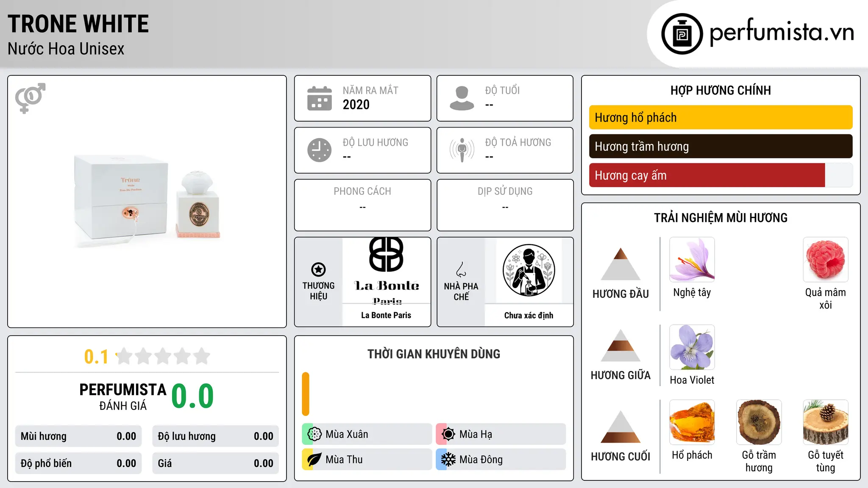Click the Hương cuối pyramid icon
This screenshot has width=868, height=488.
pyautogui.click(x=620, y=427)
